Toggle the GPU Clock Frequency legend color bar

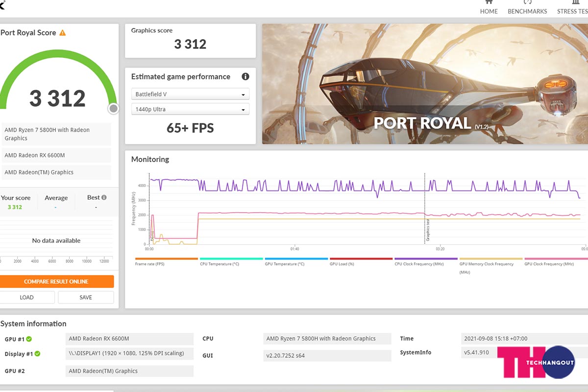556,258
